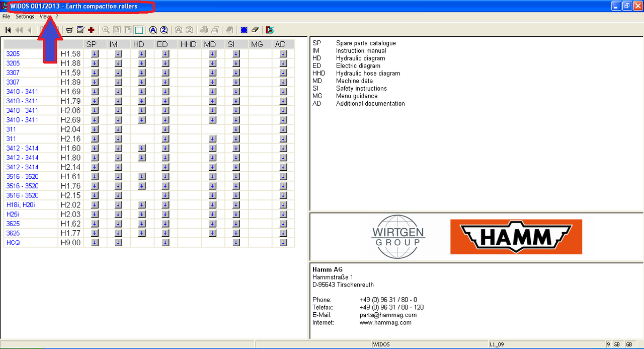644x349 pixels.
Task: Open SI safety instructions for 3410 - 3411 H1.79
Action: coord(236,101)
